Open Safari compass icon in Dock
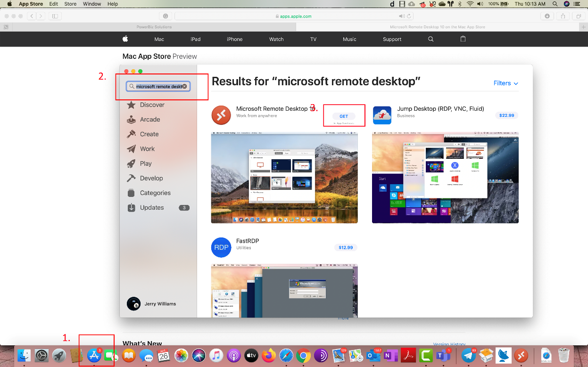Viewport: 588px width, 367px height. coord(286,356)
